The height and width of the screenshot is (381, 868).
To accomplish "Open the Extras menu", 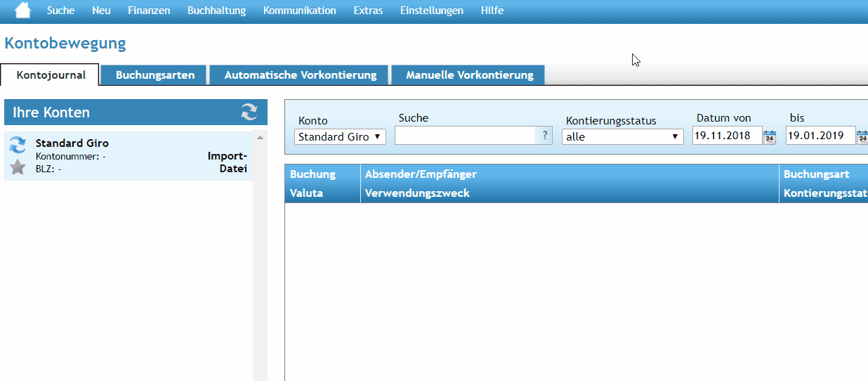I will [368, 11].
